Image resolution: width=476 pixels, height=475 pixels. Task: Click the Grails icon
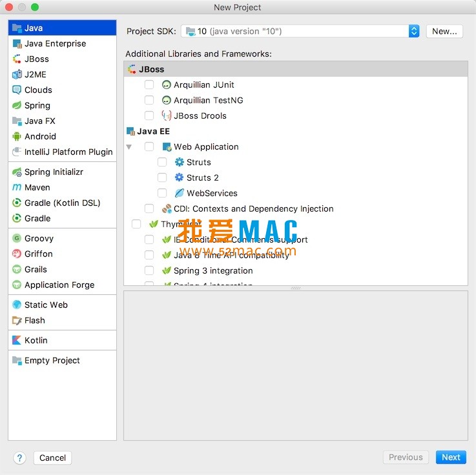17,269
